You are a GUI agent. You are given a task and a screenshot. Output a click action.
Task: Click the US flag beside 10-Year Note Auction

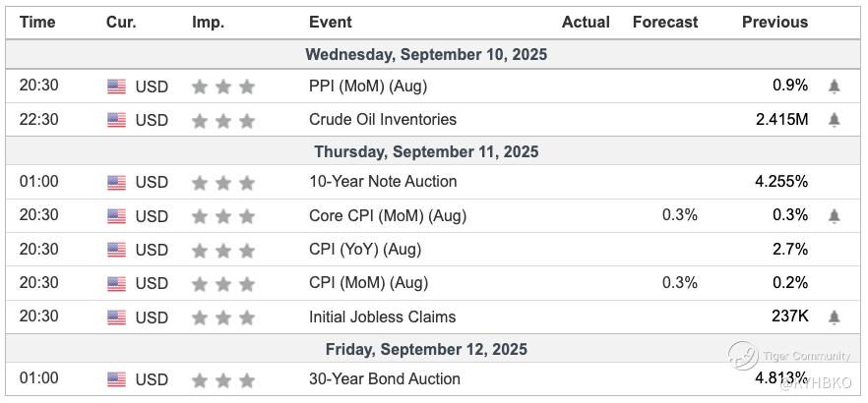click(x=117, y=182)
